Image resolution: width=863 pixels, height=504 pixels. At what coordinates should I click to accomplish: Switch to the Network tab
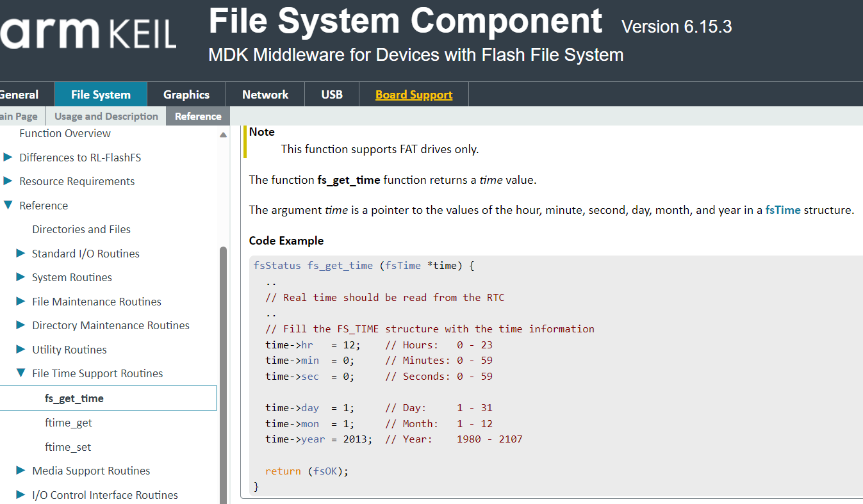click(x=265, y=94)
